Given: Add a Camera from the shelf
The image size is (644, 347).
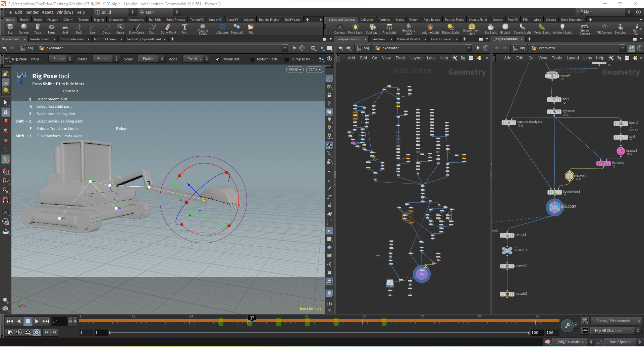Looking at the screenshot, I should click(x=339, y=29).
